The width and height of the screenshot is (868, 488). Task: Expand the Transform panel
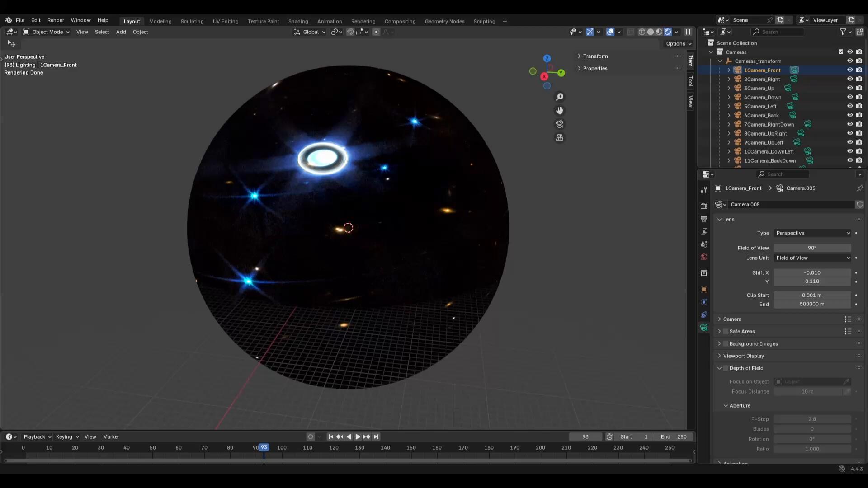coord(595,56)
